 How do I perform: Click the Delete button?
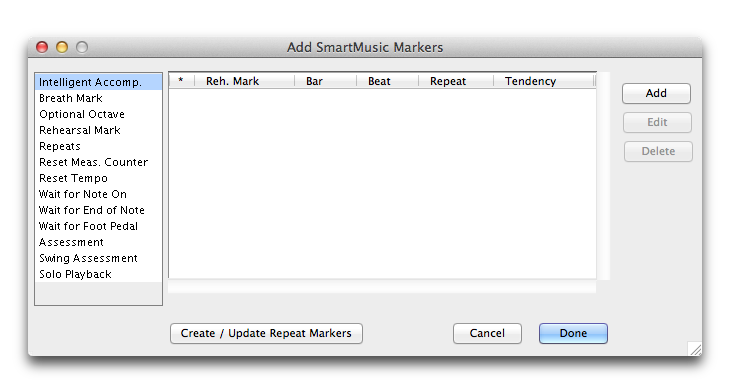(x=658, y=151)
